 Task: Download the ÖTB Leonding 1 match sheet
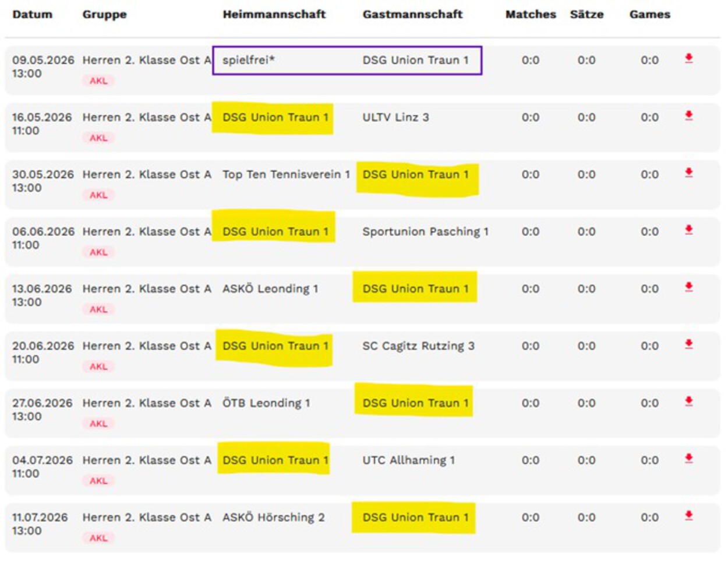coord(688,401)
